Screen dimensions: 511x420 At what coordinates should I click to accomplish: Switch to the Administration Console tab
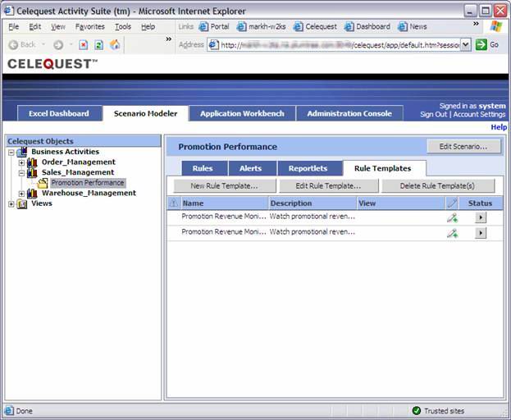[349, 113]
